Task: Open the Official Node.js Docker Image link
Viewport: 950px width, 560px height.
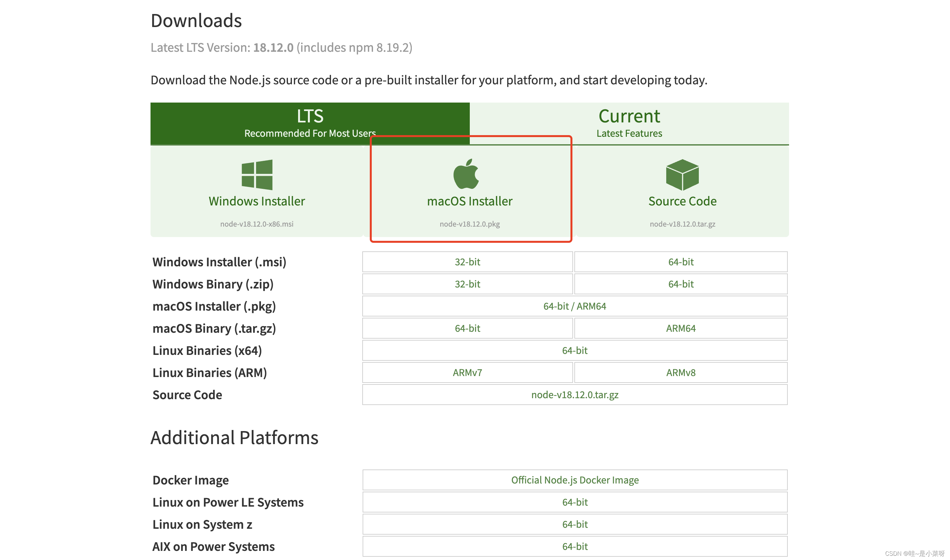Action: (x=574, y=480)
